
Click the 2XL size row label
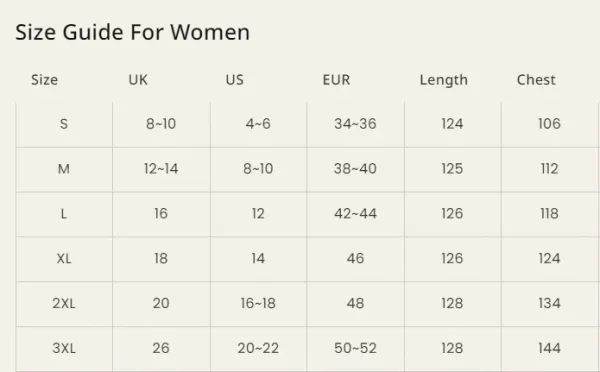click(64, 303)
